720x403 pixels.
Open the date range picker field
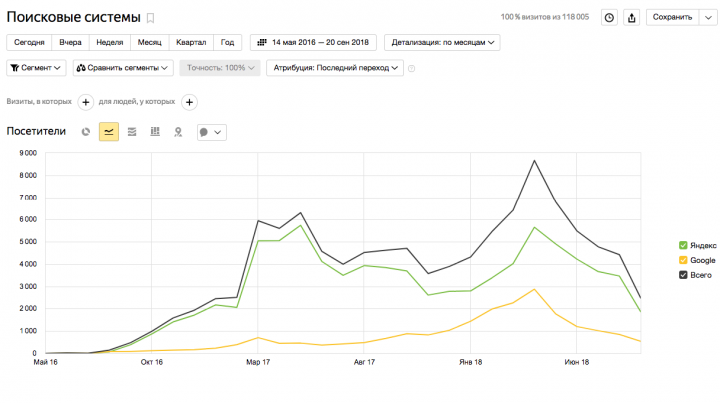(x=313, y=42)
